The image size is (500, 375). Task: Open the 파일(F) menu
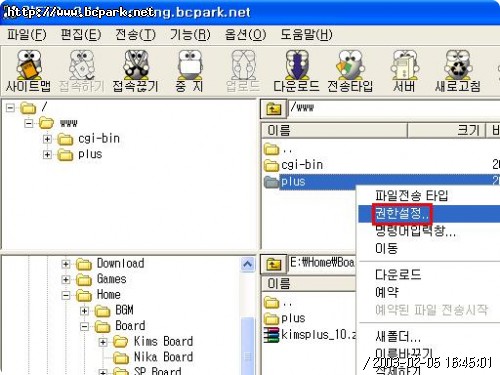(27, 34)
